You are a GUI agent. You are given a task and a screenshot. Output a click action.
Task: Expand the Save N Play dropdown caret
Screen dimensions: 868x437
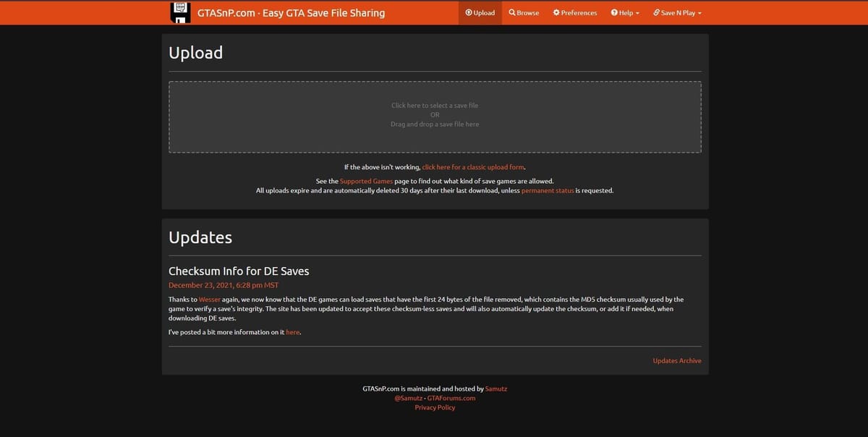tap(699, 13)
